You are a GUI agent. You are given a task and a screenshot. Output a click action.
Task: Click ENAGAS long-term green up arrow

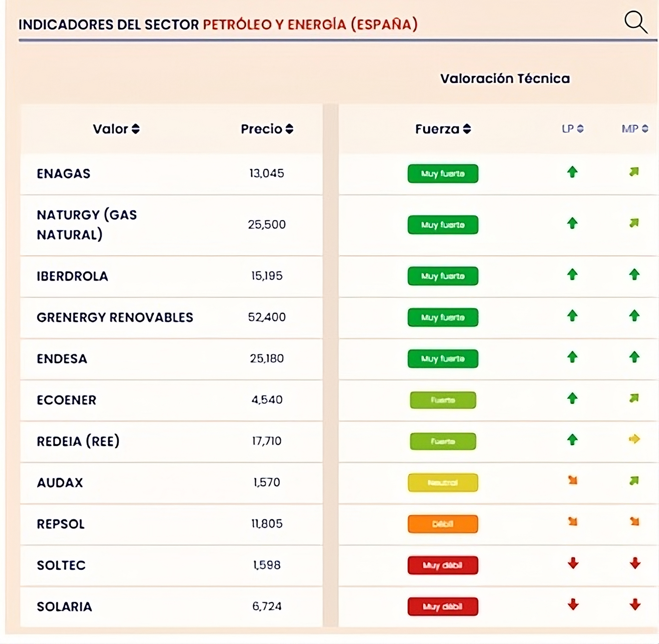coord(572,172)
